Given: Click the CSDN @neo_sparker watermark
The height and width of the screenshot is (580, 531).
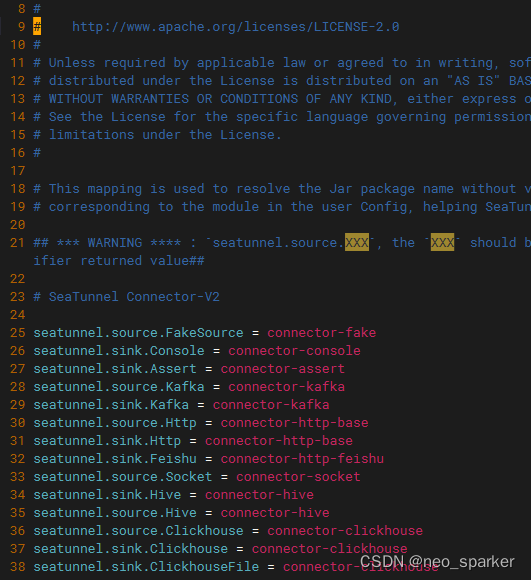Looking at the screenshot, I should [437, 562].
